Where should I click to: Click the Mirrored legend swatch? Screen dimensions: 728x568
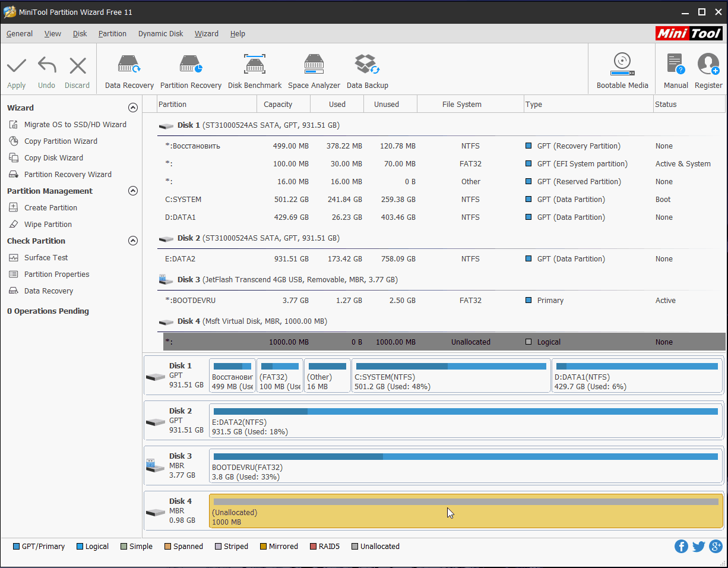click(x=263, y=547)
